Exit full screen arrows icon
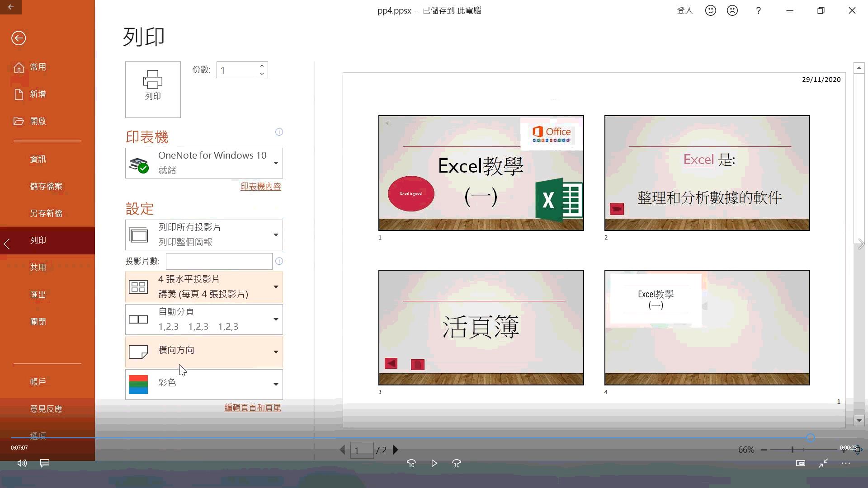The width and height of the screenshot is (868, 488). point(823,463)
